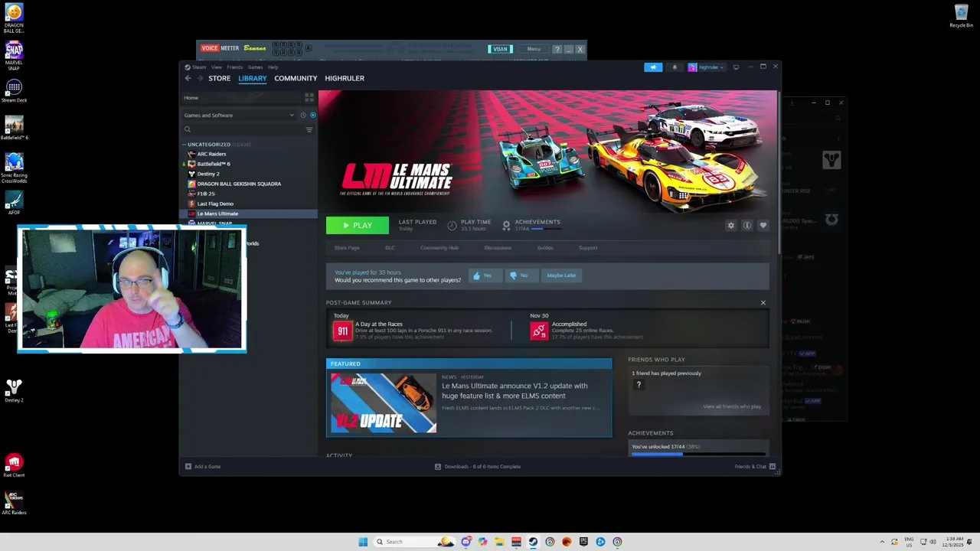Open Friends & Chat at bottom right
This screenshot has width=980, height=551.
point(755,467)
